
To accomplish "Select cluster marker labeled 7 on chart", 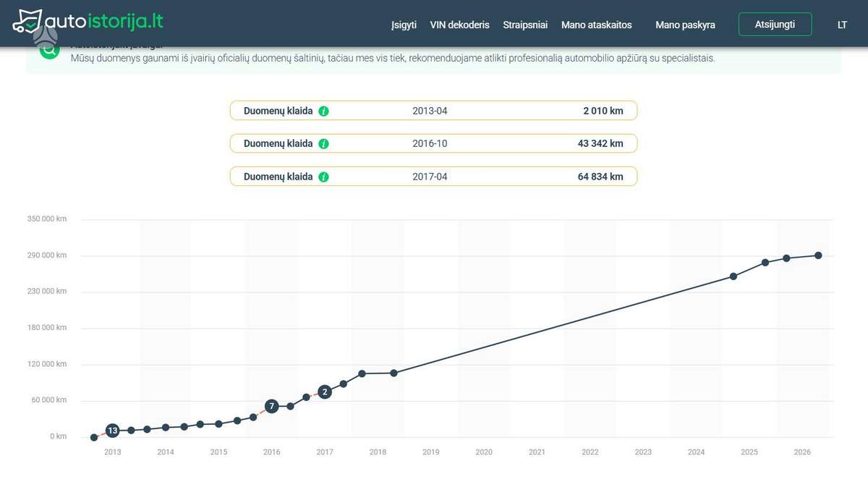I will click(x=271, y=406).
